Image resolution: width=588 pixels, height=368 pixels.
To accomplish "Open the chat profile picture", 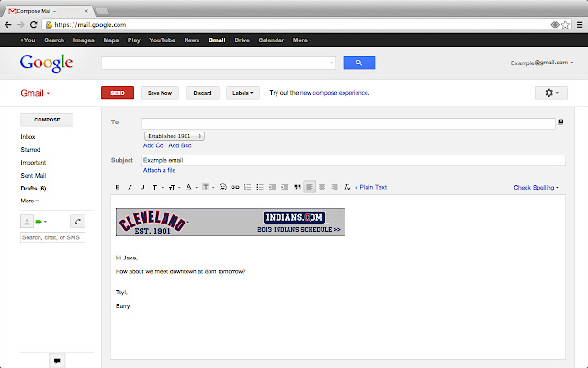I will [x=27, y=222].
